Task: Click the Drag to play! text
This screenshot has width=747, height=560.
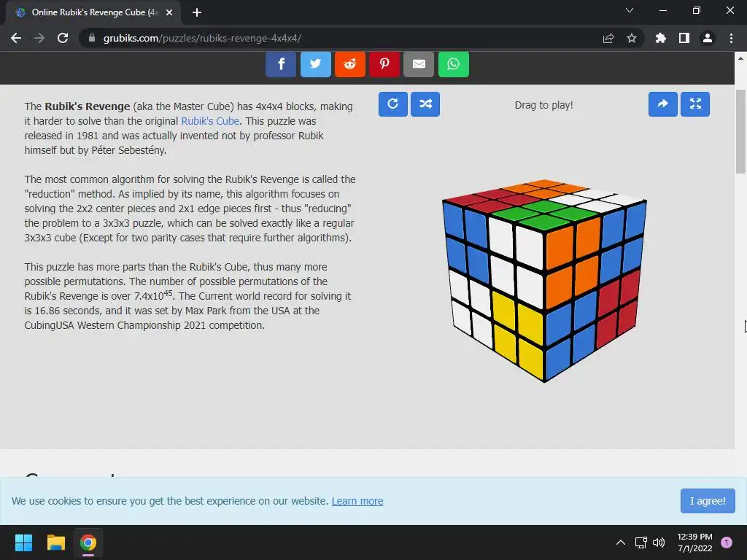Action: point(543,105)
